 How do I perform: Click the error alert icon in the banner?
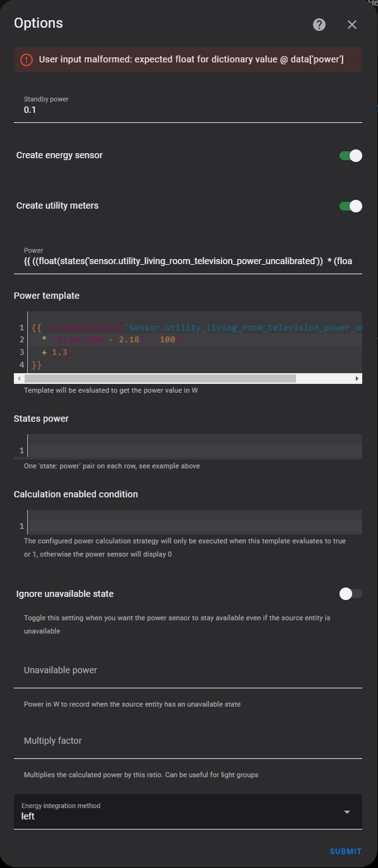coord(25,59)
